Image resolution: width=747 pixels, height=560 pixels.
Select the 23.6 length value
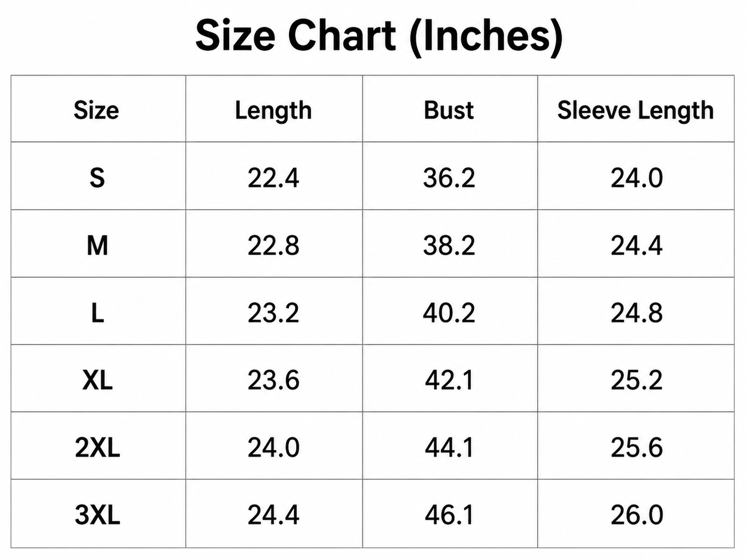point(273,380)
